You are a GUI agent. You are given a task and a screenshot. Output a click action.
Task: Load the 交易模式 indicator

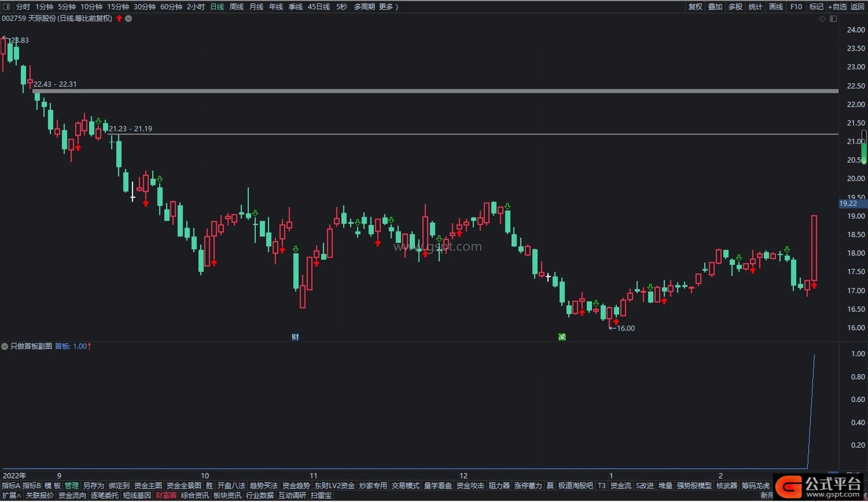[x=406, y=486]
